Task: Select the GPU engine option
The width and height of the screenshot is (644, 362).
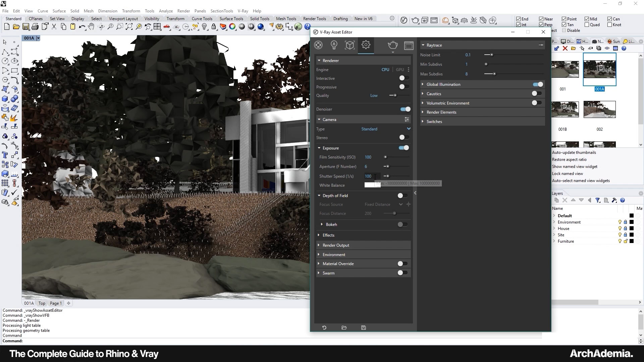Action: tap(400, 69)
